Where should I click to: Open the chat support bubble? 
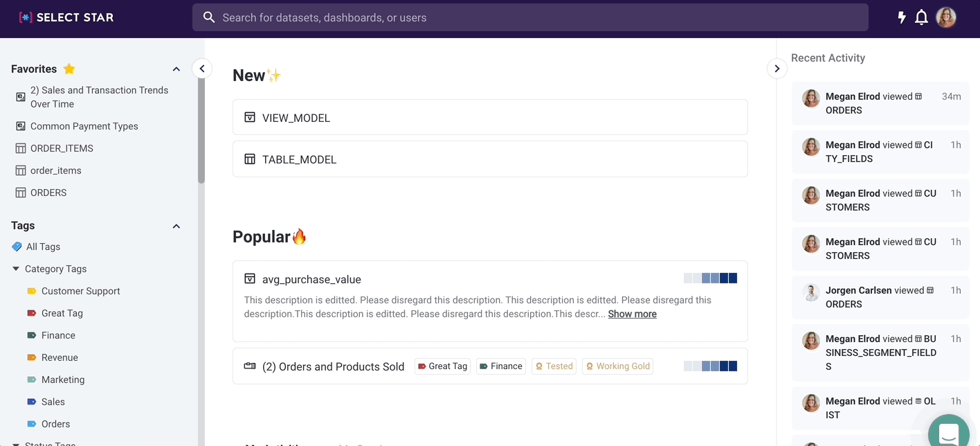click(x=948, y=433)
